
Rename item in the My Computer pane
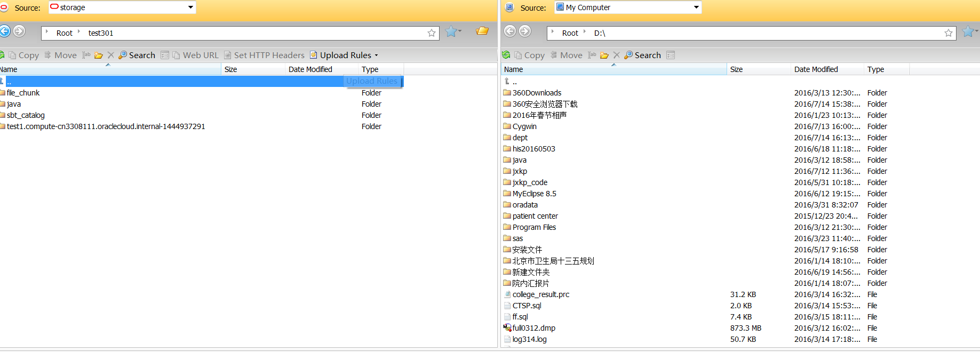coord(592,55)
